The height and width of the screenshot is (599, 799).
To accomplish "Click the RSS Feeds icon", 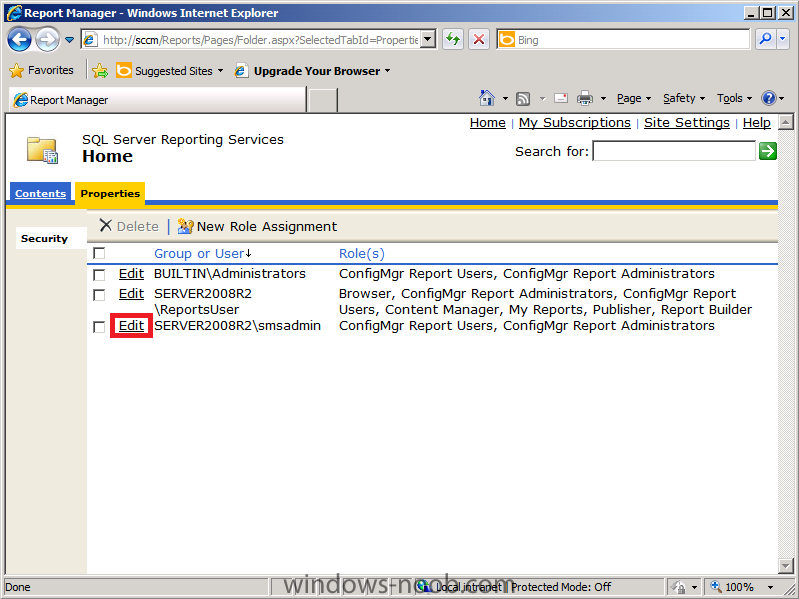I will click(x=523, y=98).
